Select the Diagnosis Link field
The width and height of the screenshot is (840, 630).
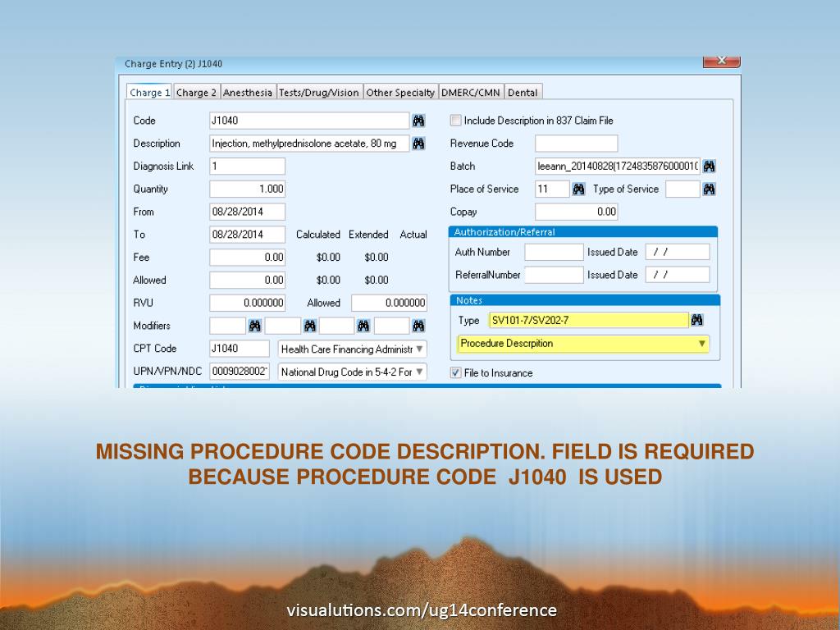pos(247,166)
